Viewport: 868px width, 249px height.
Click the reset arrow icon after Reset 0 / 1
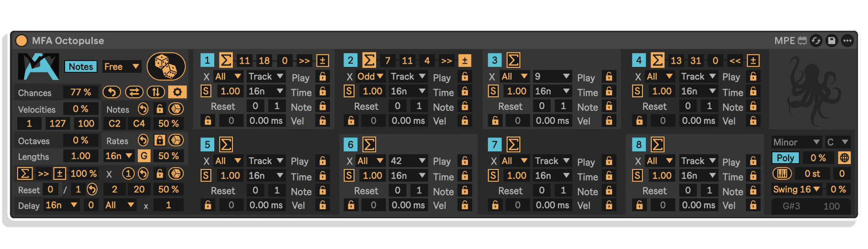(92, 189)
